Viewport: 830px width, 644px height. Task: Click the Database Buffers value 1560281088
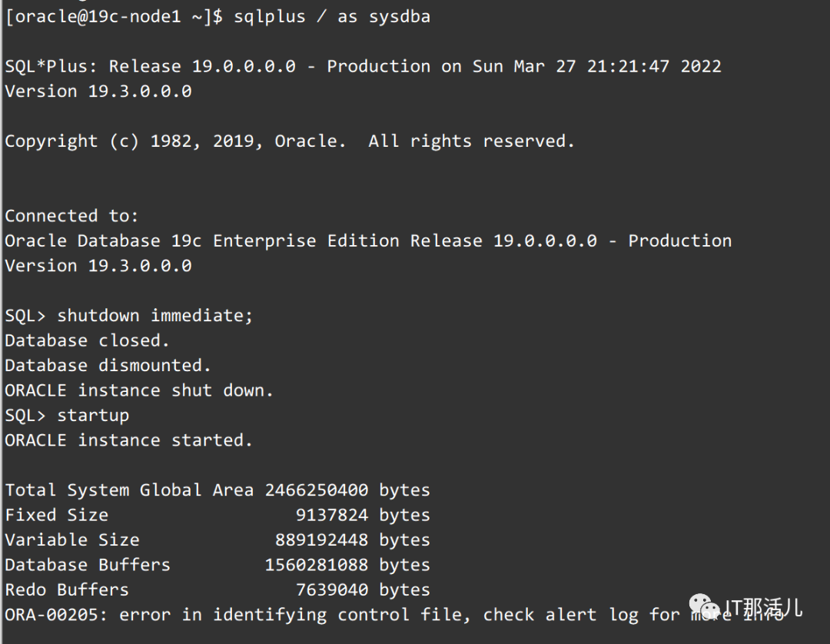coord(316,565)
